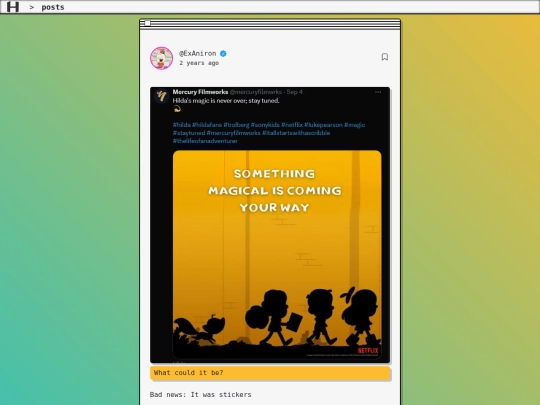Click the @ExAniron username
The width and height of the screenshot is (540, 405).
pos(198,53)
